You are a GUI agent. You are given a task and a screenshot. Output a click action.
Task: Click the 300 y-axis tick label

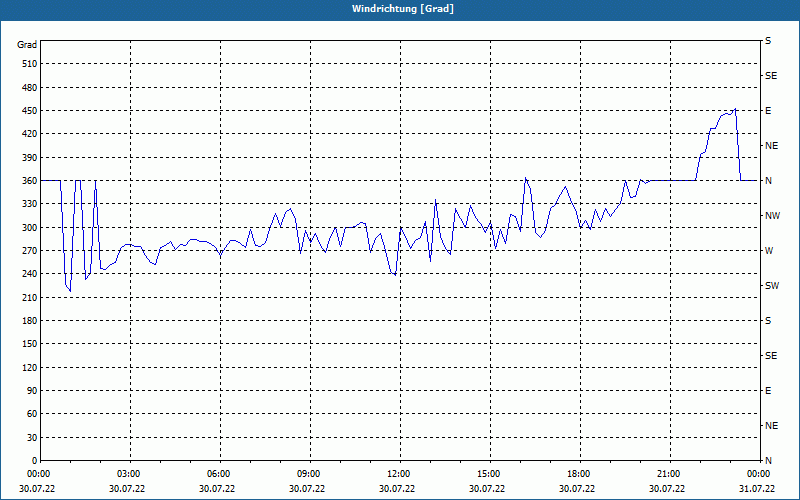pos(30,227)
